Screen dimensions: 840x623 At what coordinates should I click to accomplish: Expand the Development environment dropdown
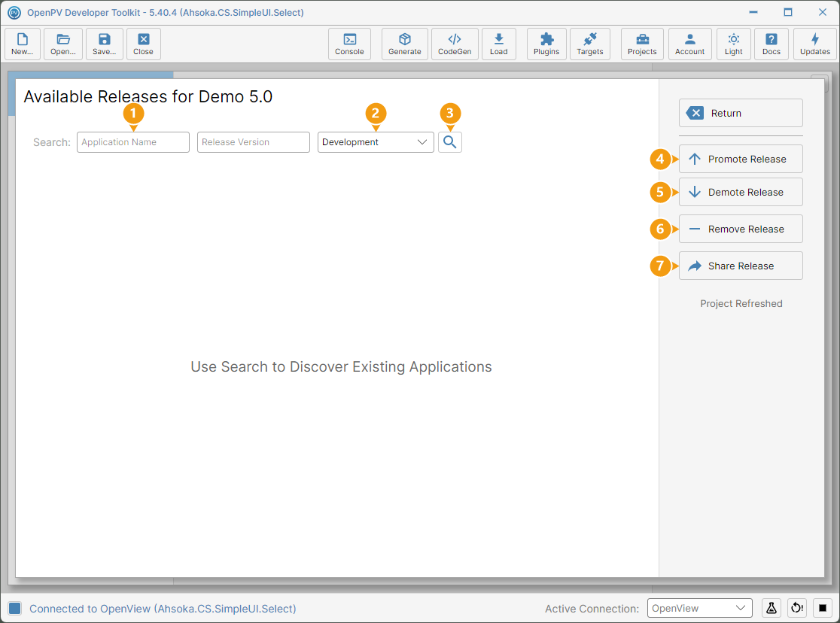pos(376,142)
